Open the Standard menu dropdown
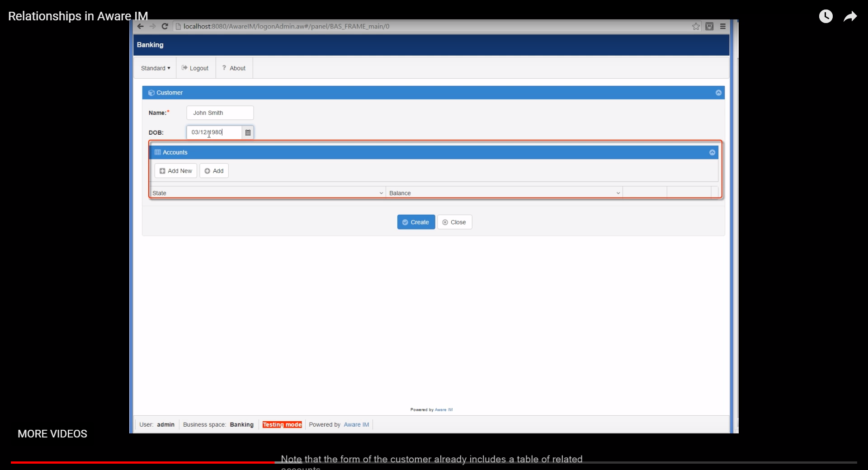Image resolution: width=868 pixels, height=470 pixels. pyautogui.click(x=156, y=68)
